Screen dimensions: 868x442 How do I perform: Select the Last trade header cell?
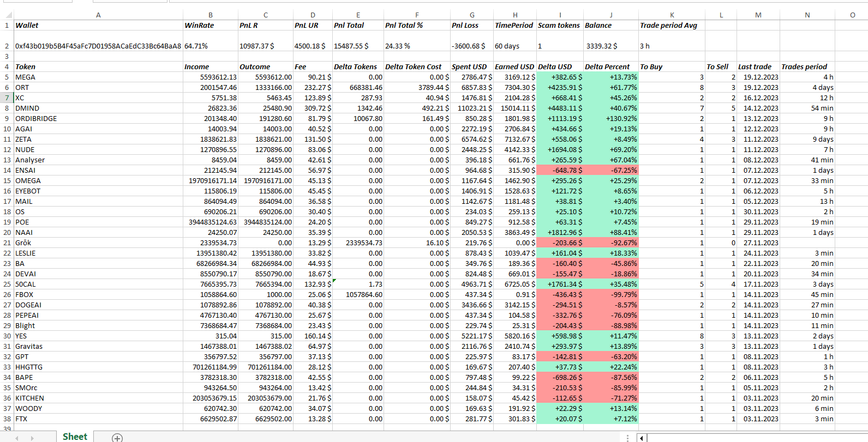(758, 67)
